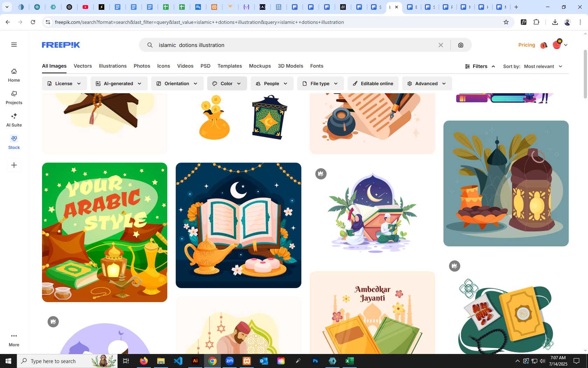Image resolution: width=588 pixels, height=368 pixels.
Task: Change Sort by Most relevant
Action: click(x=543, y=66)
